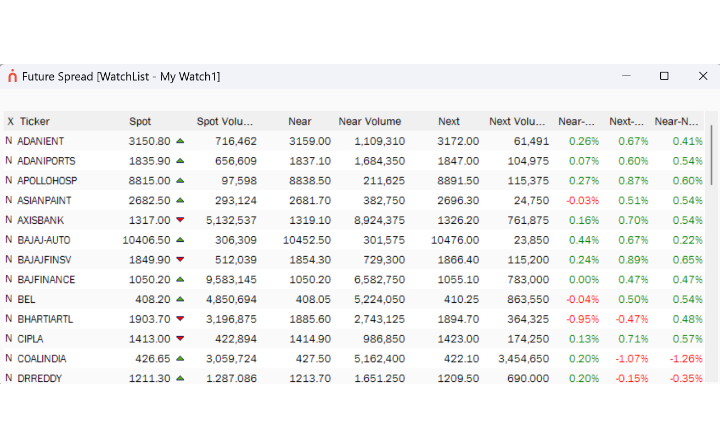Viewport: 720px width, 448px height.
Task: Click the -0.03% value for ASIANPAINT
Action: click(582, 200)
